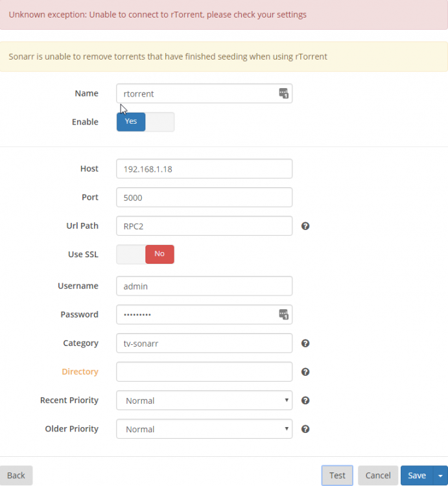This screenshot has height=486, width=448.
Task: Click the orange Directory label
Action: 80,372
